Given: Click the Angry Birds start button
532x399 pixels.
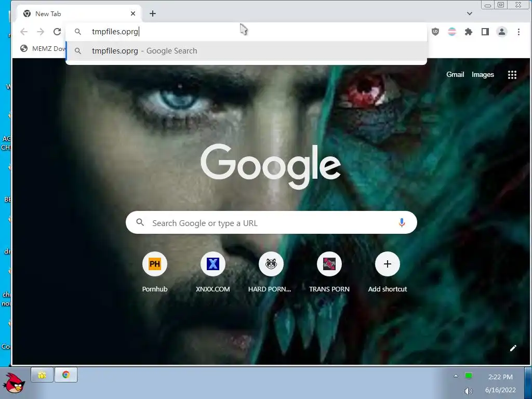Looking at the screenshot, I should point(14,383).
